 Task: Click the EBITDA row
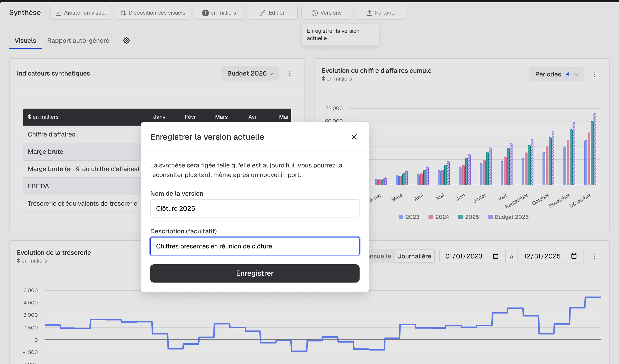82,186
